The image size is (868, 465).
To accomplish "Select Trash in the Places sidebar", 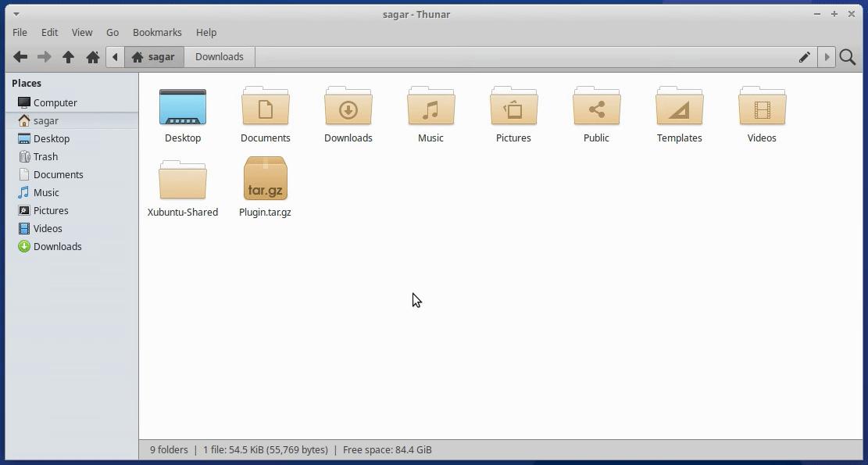I will [x=45, y=156].
